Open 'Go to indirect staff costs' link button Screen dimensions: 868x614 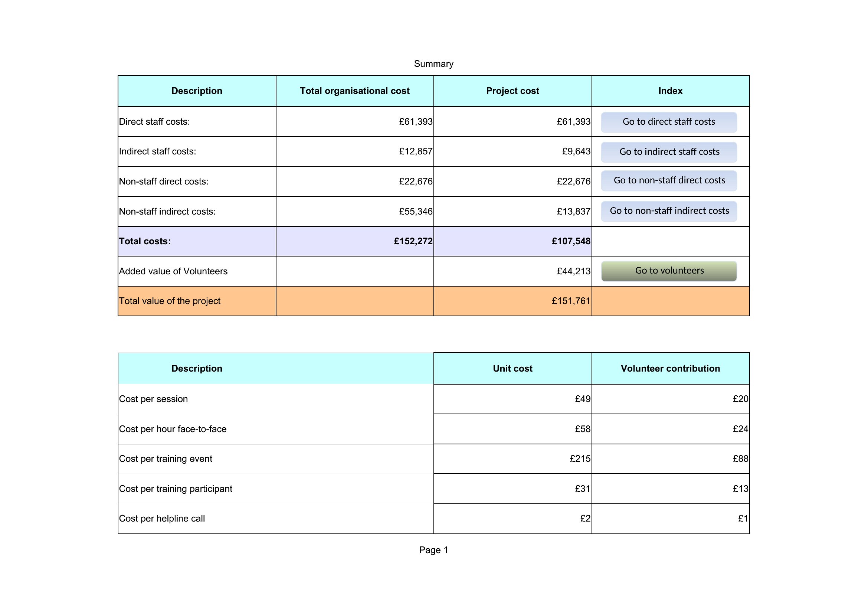[x=669, y=152]
